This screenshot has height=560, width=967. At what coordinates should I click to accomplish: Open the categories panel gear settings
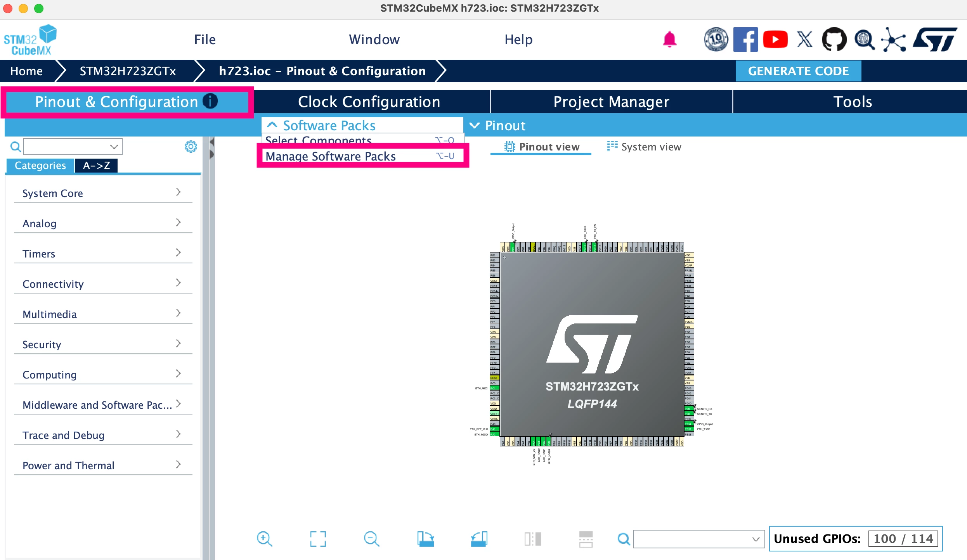(191, 147)
